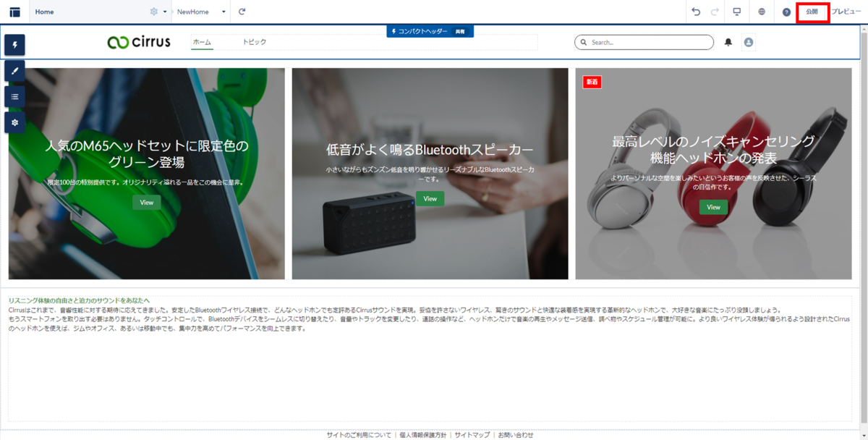Click the 共有 badge on header label
This screenshot has width=868, height=440.
[x=460, y=32]
